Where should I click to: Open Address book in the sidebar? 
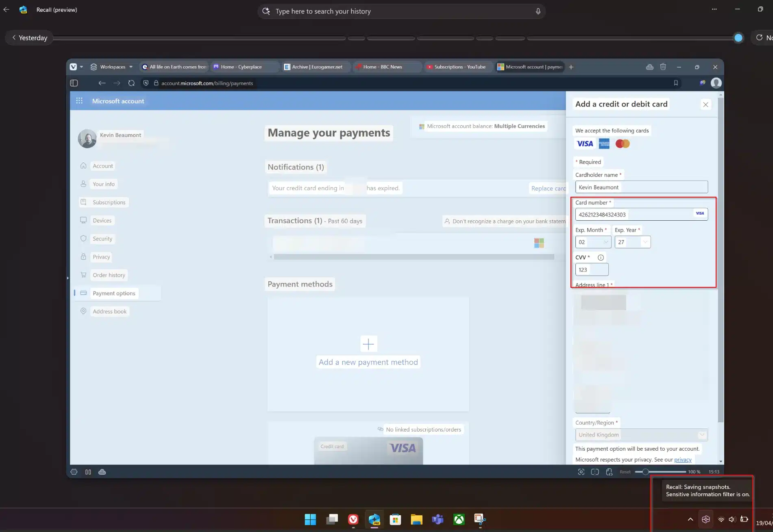coord(109,312)
